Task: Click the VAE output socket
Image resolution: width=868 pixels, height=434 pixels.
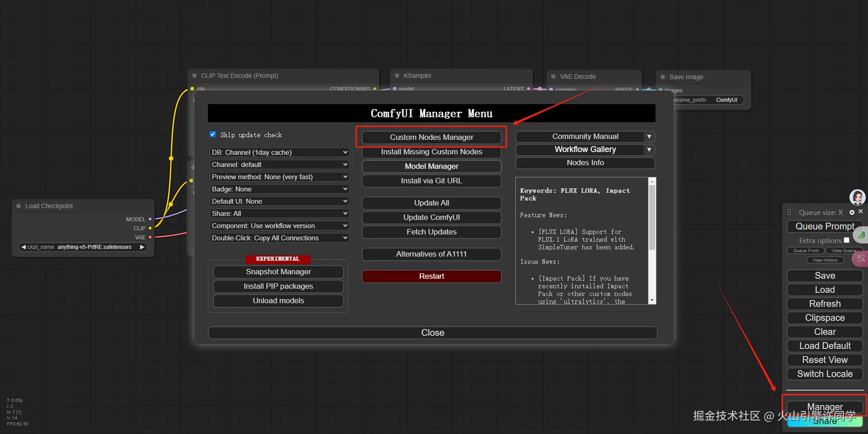Action: click(150, 237)
